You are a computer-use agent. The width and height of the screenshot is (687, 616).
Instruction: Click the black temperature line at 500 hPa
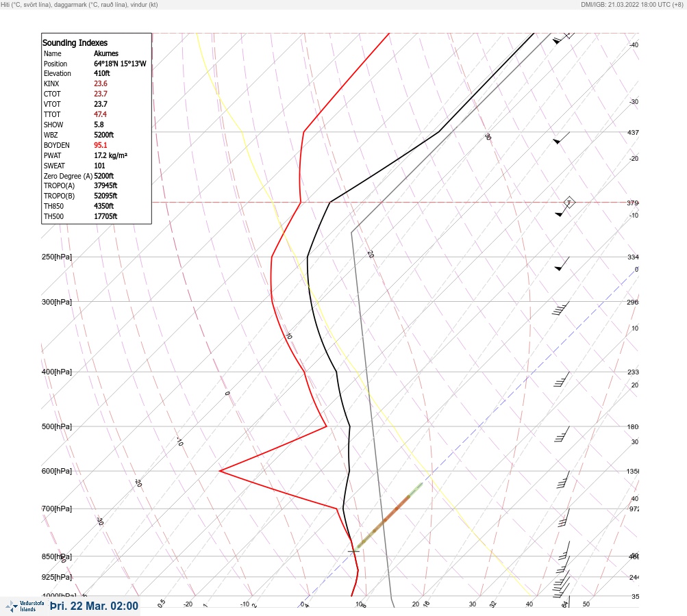point(349,426)
